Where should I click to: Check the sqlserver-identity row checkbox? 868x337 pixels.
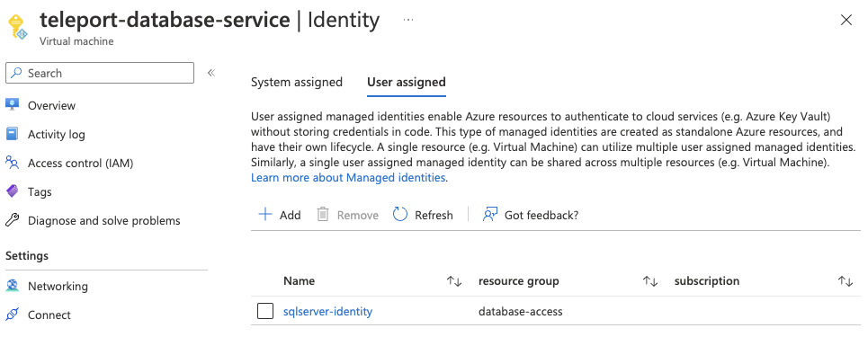(x=265, y=311)
